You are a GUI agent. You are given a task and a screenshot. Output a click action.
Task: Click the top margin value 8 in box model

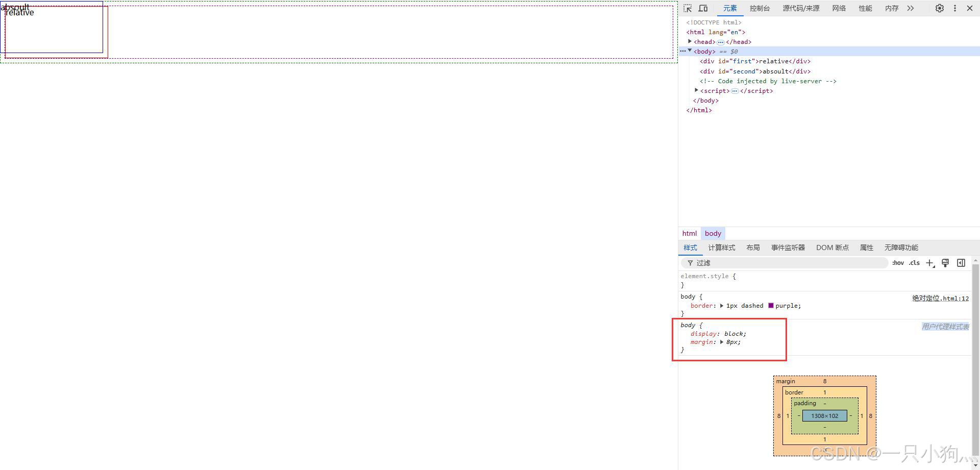[824, 381]
